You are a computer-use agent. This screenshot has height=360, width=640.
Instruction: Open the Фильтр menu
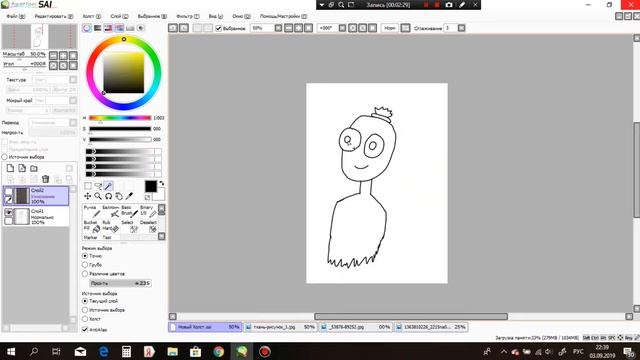coord(188,16)
